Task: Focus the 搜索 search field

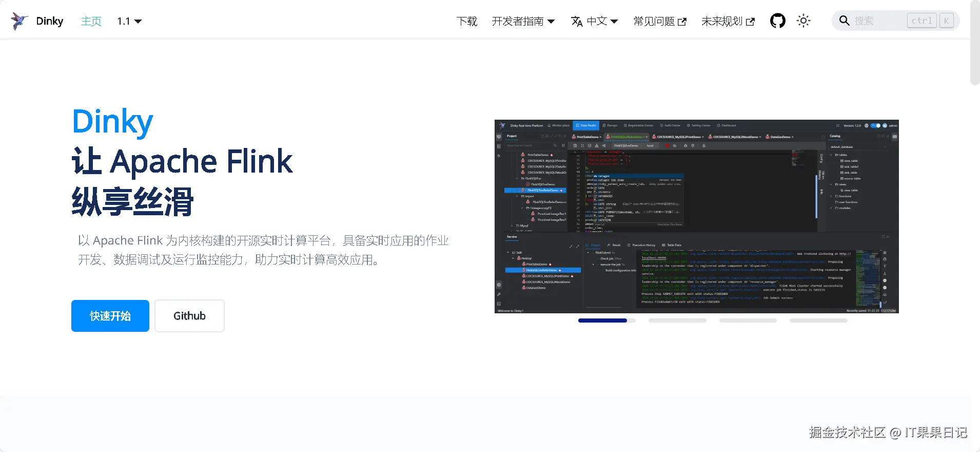Action: (x=895, y=21)
